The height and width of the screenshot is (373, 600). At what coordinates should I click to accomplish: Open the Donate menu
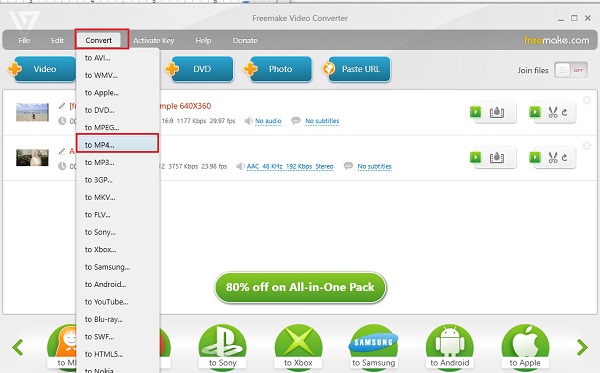(245, 40)
